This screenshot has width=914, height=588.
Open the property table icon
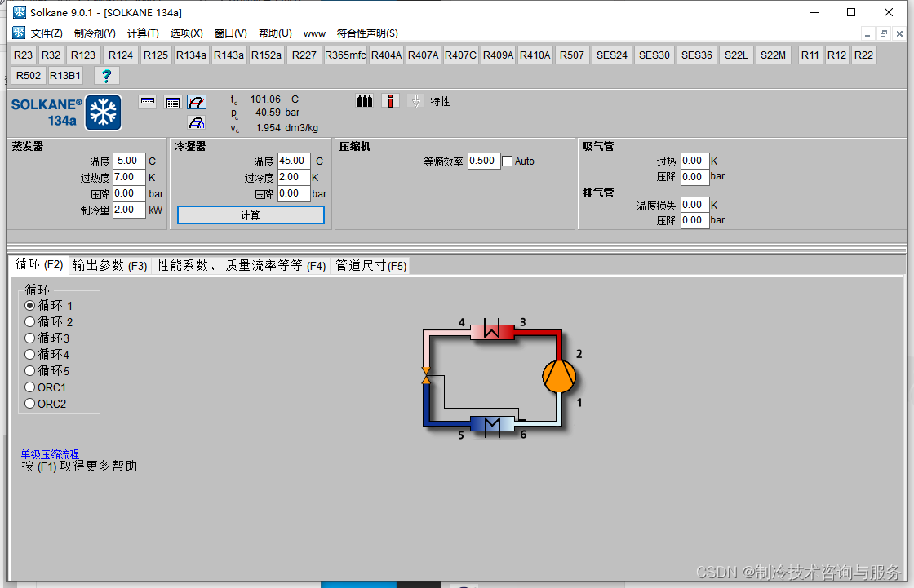[172, 103]
